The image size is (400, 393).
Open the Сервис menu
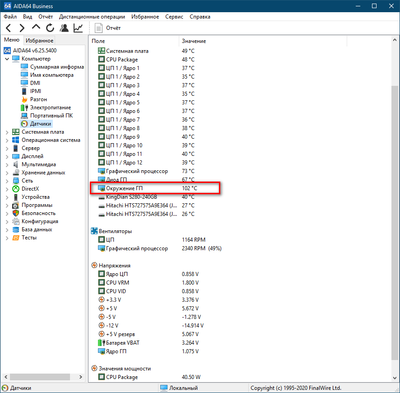[174, 17]
